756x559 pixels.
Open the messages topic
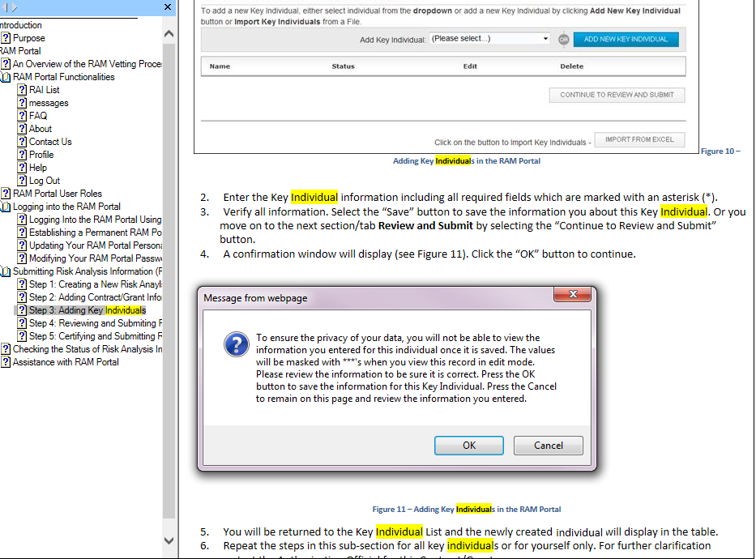pyautogui.click(x=49, y=103)
